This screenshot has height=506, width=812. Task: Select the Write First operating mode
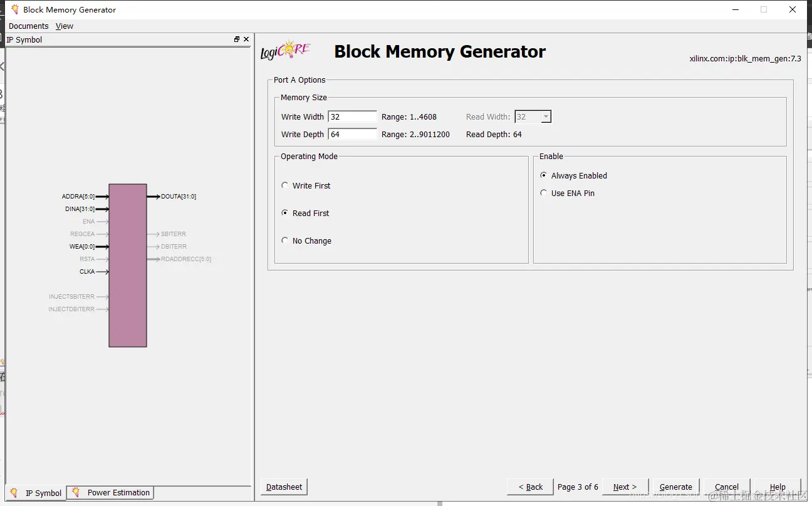click(285, 185)
